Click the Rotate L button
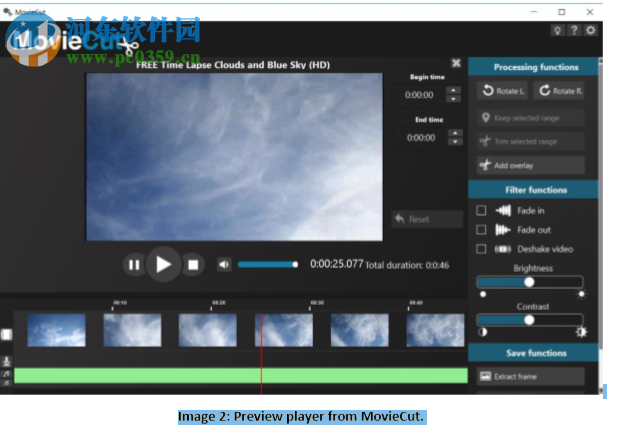 click(502, 91)
